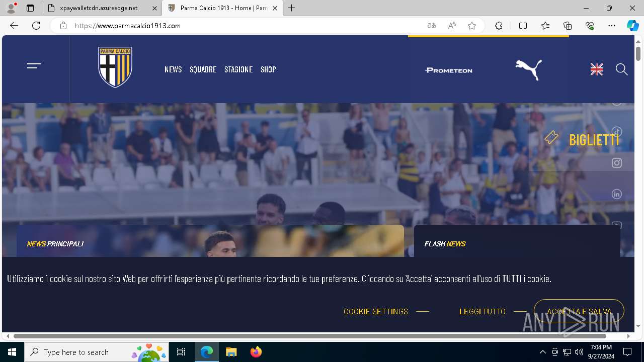
Task: Open split screen view
Action: click(x=523, y=26)
